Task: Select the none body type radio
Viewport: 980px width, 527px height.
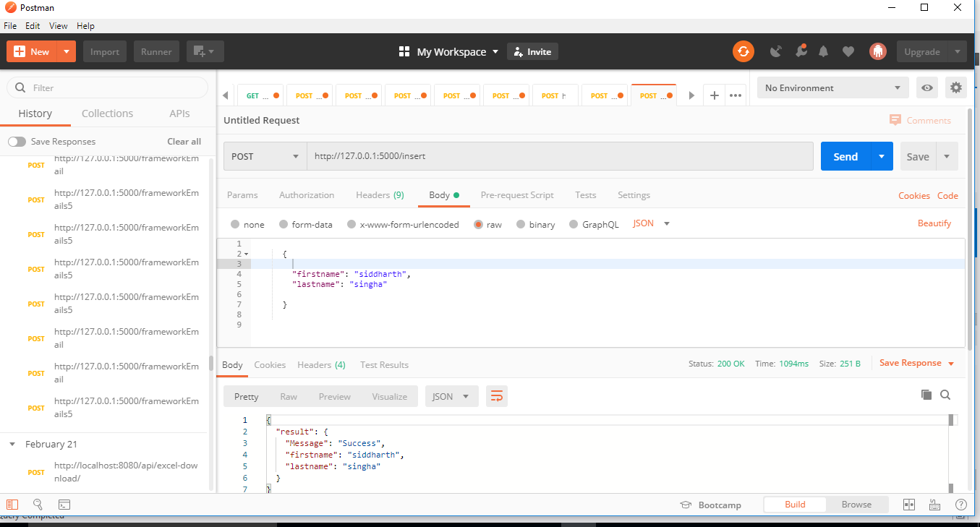Action: click(235, 224)
